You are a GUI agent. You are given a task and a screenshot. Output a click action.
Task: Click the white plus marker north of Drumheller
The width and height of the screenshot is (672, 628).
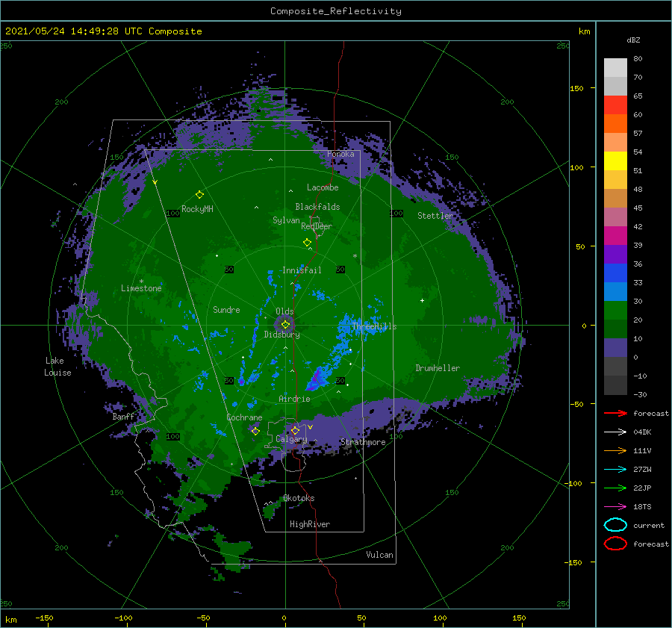(x=422, y=300)
